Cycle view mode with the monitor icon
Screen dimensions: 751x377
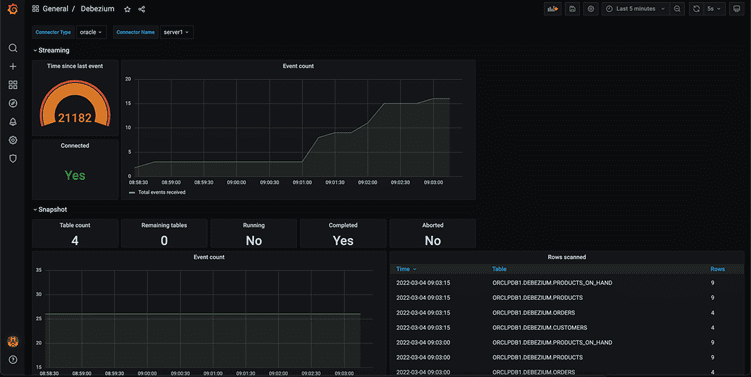[x=737, y=9]
